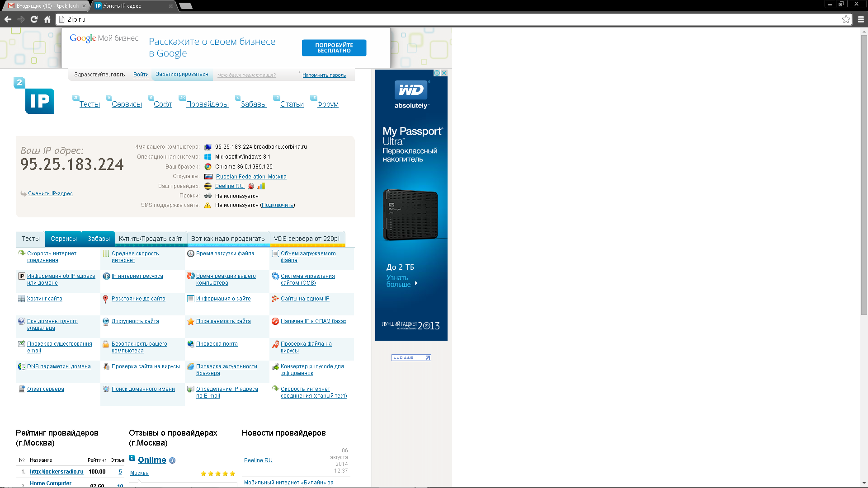Image resolution: width=868 pixels, height=488 pixels.
Task: Open a new browser tab
Action: tap(186, 6)
